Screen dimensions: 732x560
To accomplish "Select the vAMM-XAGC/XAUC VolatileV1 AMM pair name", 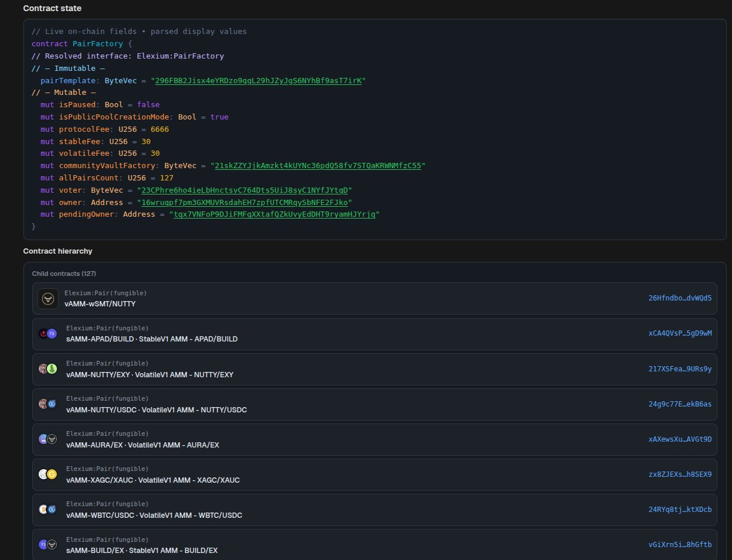I will 153,480.
